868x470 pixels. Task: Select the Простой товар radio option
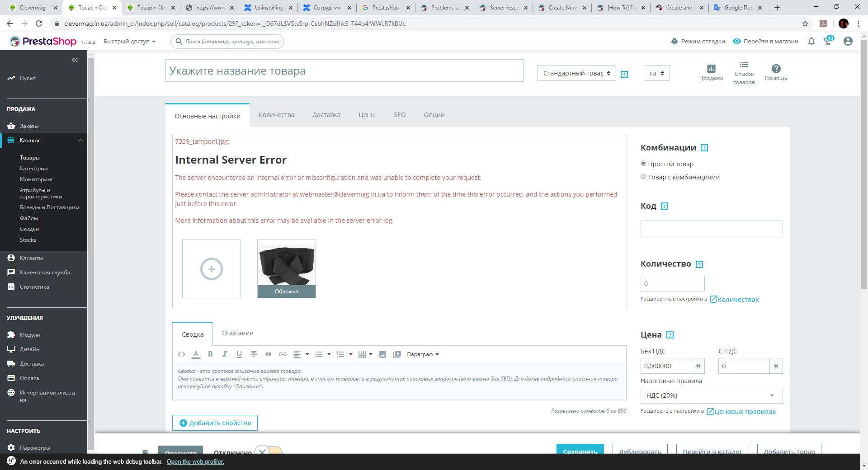tap(643, 164)
